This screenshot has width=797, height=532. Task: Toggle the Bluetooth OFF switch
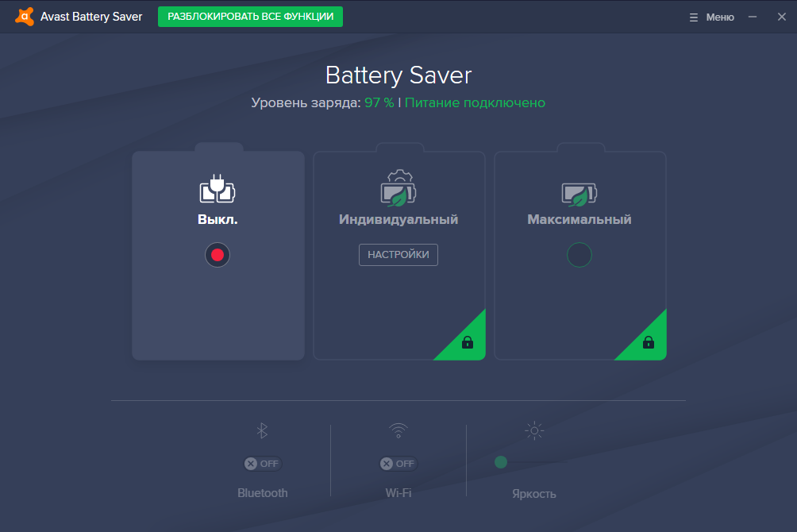[x=262, y=464]
